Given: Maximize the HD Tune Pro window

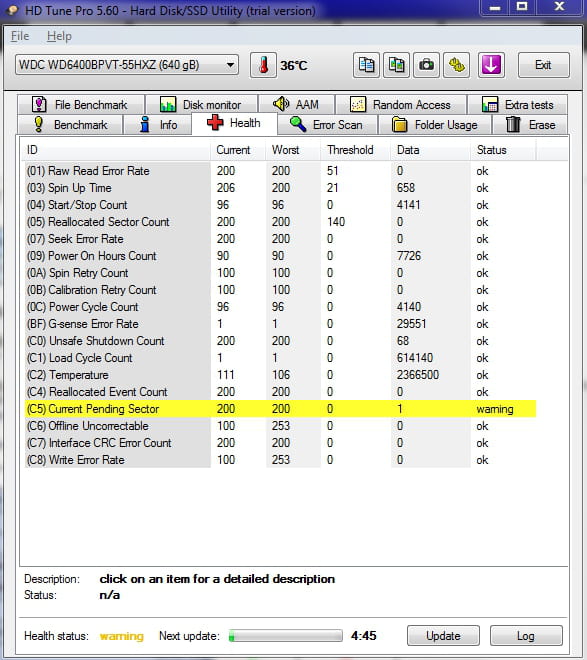Looking at the screenshot, I should click(x=522, y=7).
